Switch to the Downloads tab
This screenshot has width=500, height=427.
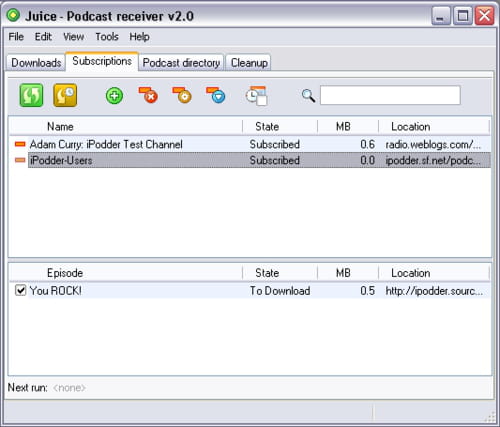tap(36, 63)
